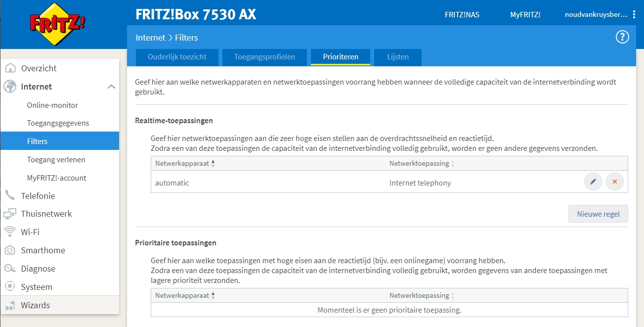Open the three-dot menu next to username

[634, 14]
